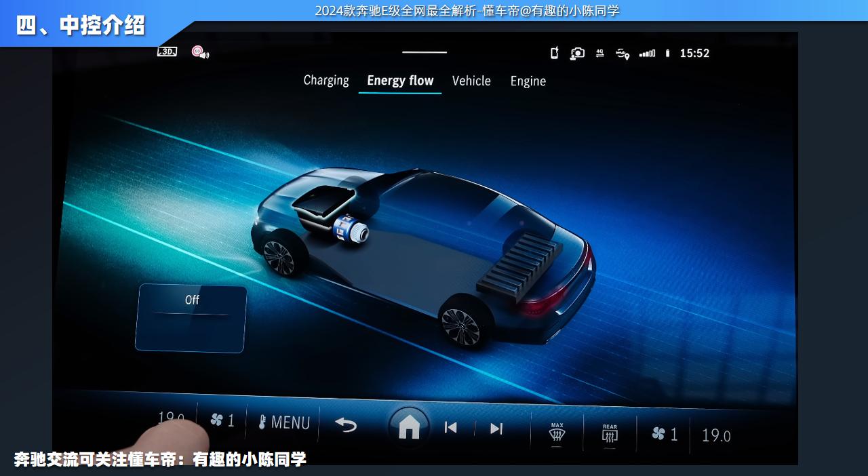
Task: Pull down the top handle bar
Action: [x=425, y=52]
